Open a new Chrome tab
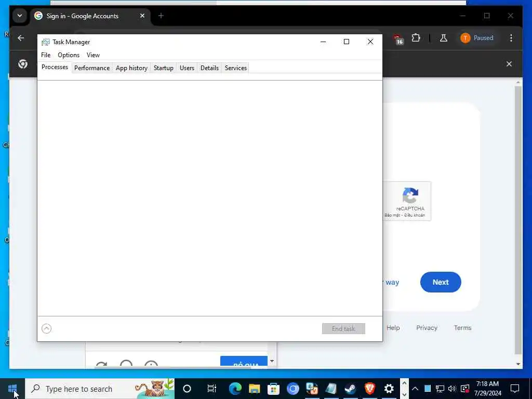The height and width of the screenshot is (399, 532). point(161,16)
